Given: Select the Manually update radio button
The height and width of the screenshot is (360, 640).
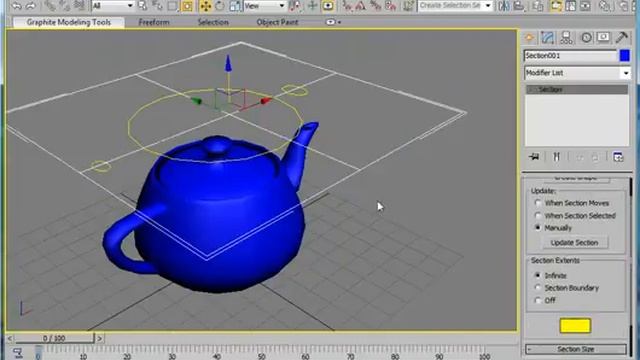Looking at the screenshot, I should tap(538, 228).
